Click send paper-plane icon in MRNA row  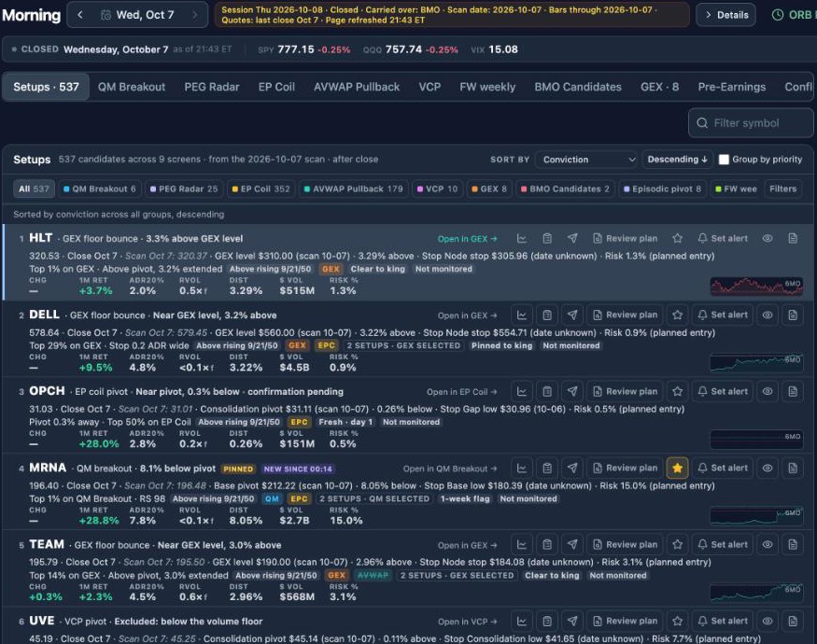pyautogui.click(x=572, y=469)
